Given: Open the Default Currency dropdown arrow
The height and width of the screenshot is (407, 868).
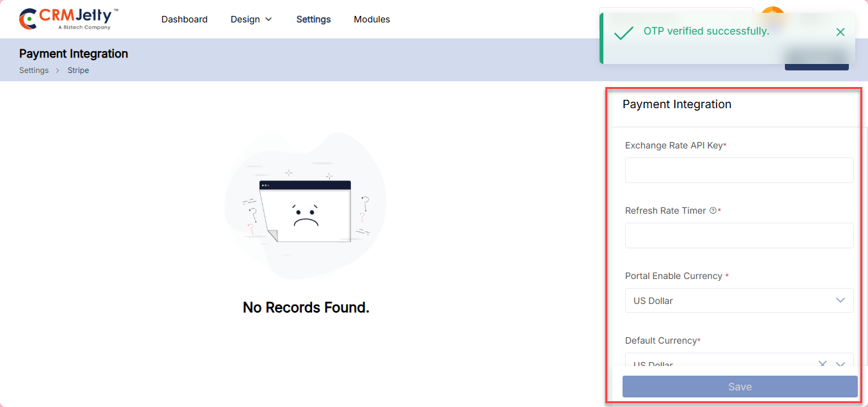Looking at the screenshot, I should 841,363.
